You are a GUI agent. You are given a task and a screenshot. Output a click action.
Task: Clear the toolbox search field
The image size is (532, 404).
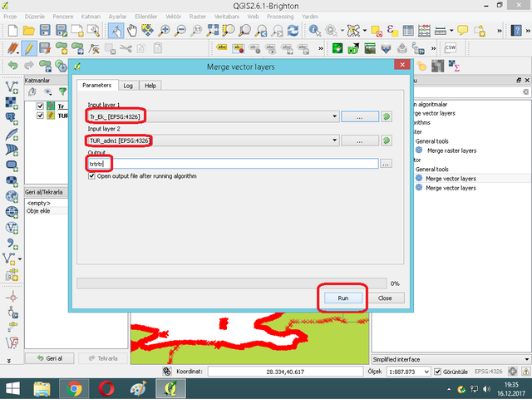(525, 92)
